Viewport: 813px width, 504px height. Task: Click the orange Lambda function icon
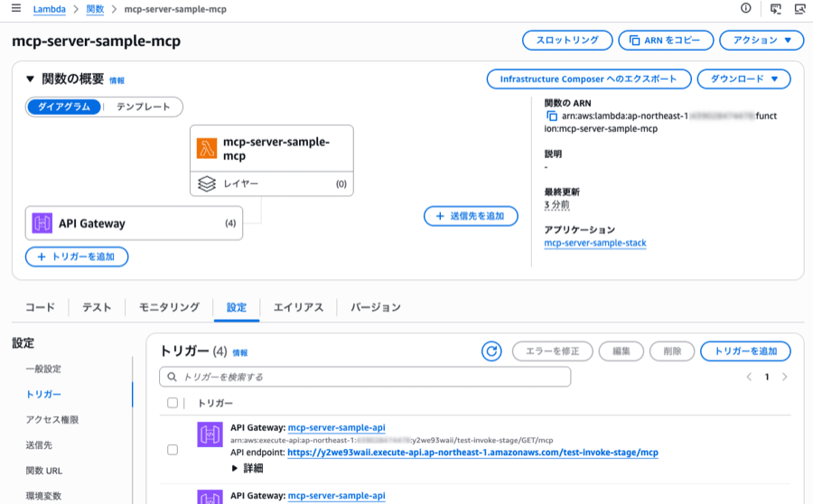tap(207, 148)
